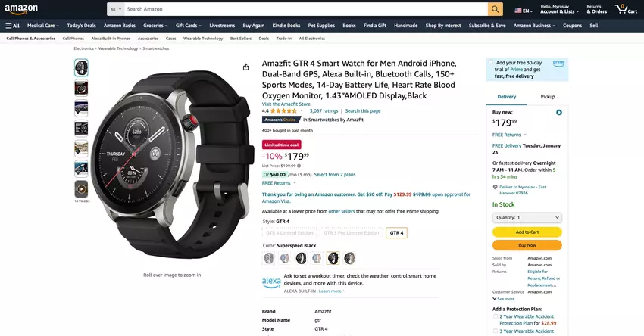
Task: Select the last color swatch option
Action: (349, 258)
